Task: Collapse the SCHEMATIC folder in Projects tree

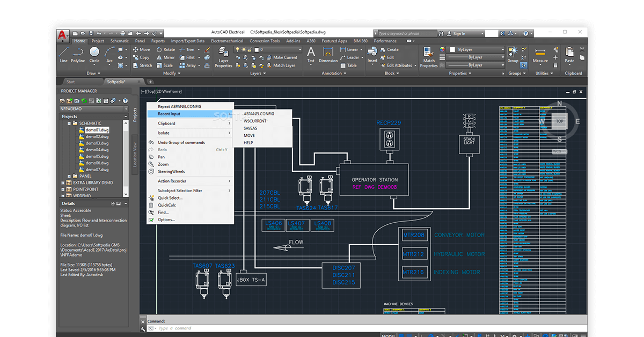Action: click(69, 123)
